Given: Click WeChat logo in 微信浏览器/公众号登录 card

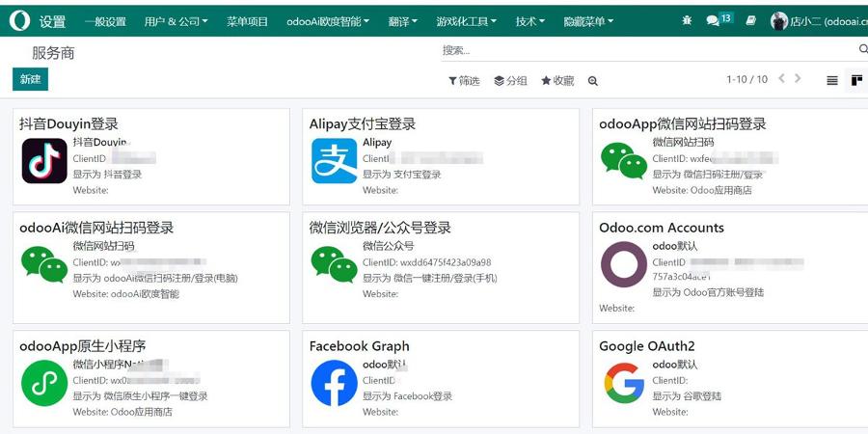Looking at the screenshot, I should click(x=334, y=264).
